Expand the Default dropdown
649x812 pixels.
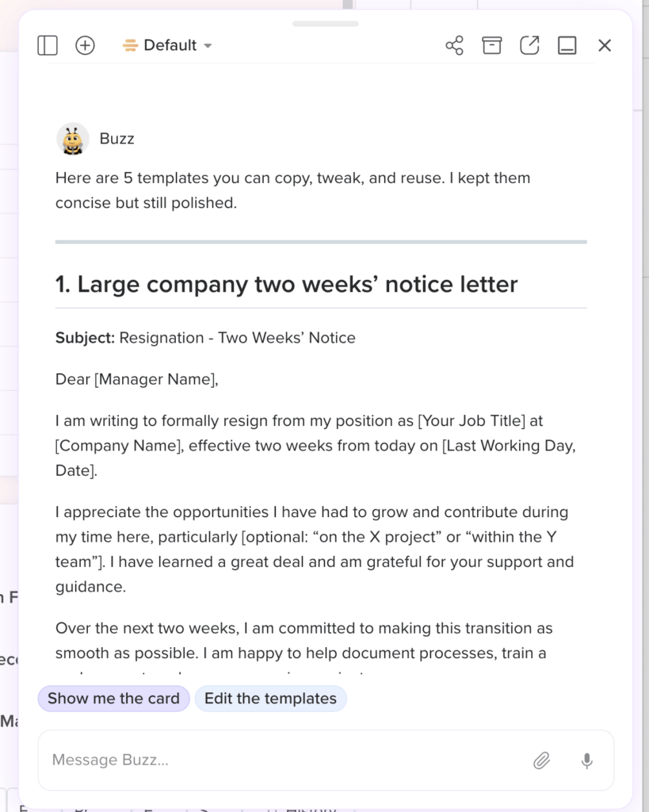coord(168,46)
